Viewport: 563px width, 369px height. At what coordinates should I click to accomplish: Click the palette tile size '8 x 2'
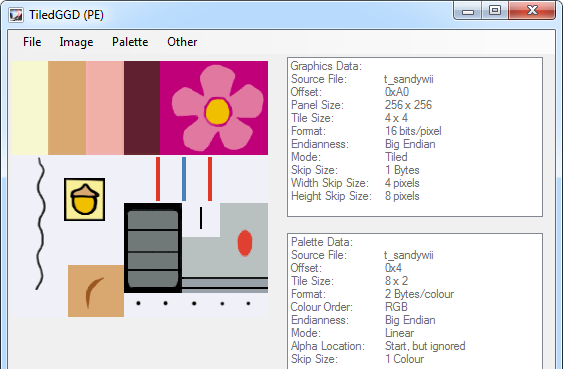pos(396,281)
